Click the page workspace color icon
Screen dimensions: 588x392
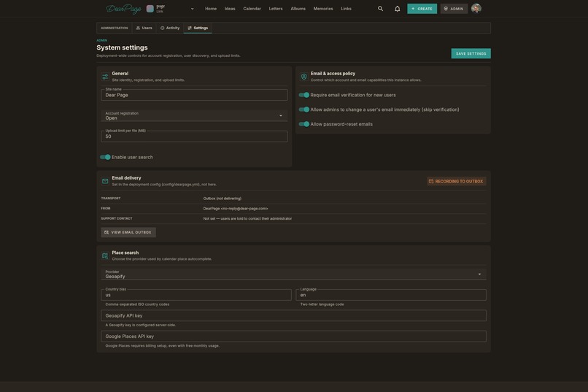(x=150, y=9)
